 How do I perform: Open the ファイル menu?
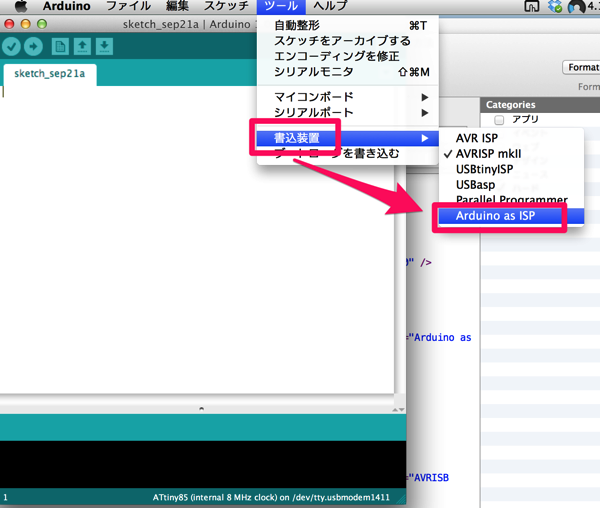(x=128, y=6)
